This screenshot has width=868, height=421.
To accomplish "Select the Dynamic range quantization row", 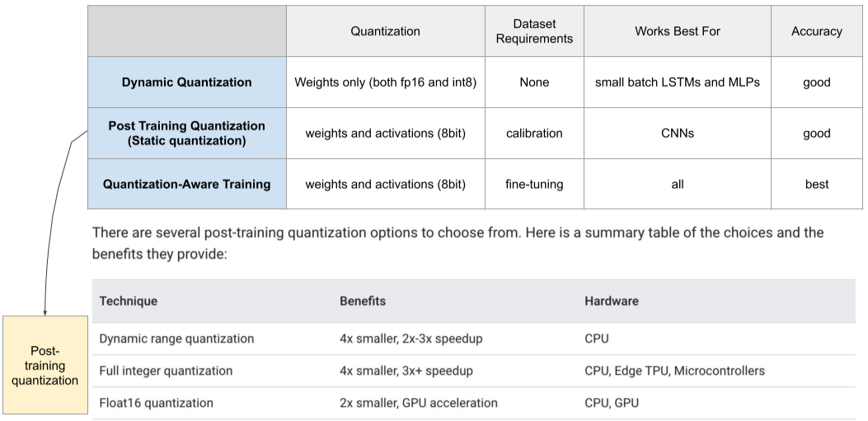I will tap(176, 339).
